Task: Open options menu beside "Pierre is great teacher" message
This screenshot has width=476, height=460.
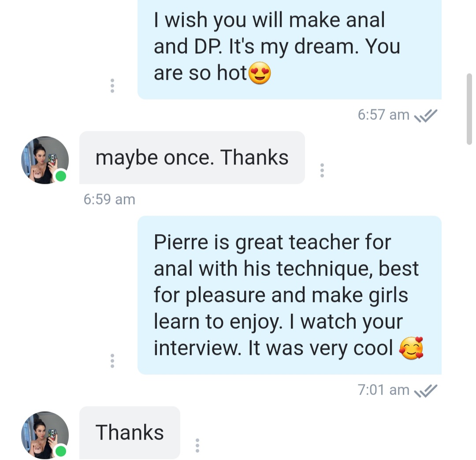Action: tap(112, 361)
